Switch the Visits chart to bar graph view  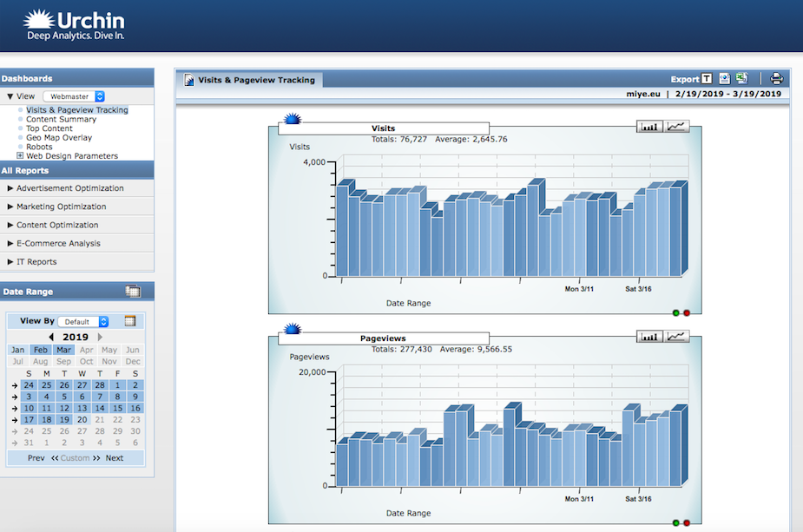(649, 127)
